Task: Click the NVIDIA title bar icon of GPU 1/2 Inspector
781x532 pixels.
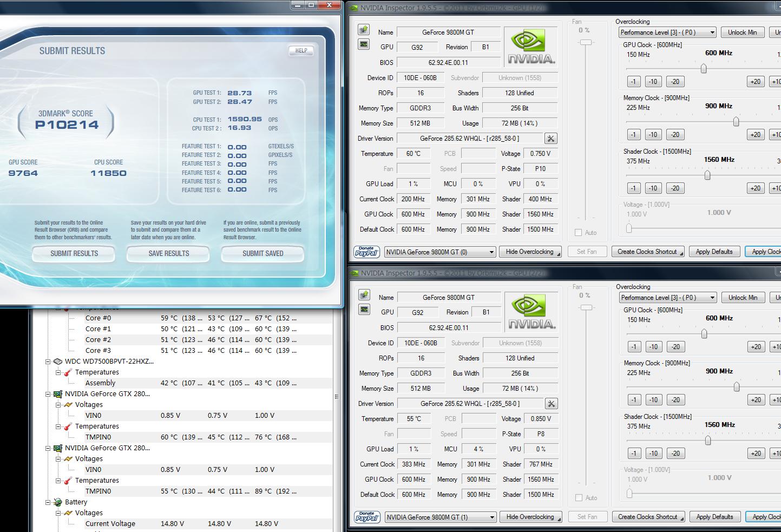Action: pos(354,8)
